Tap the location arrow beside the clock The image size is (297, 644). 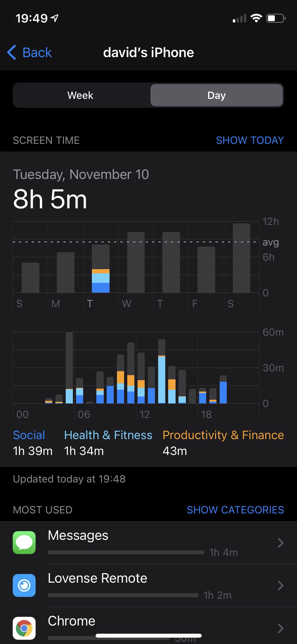click(55, 18)
